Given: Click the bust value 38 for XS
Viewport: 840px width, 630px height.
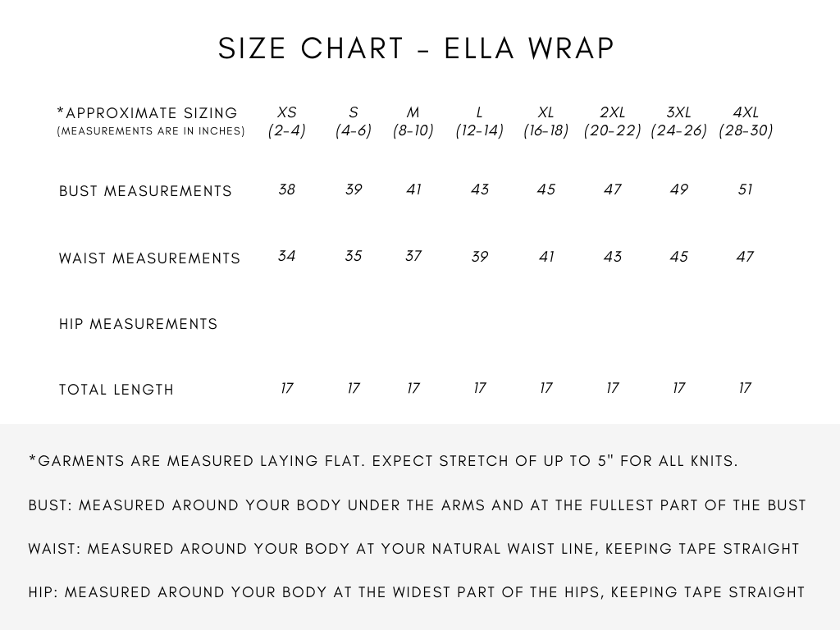Looking at the screenshot, I should (286, 189).
